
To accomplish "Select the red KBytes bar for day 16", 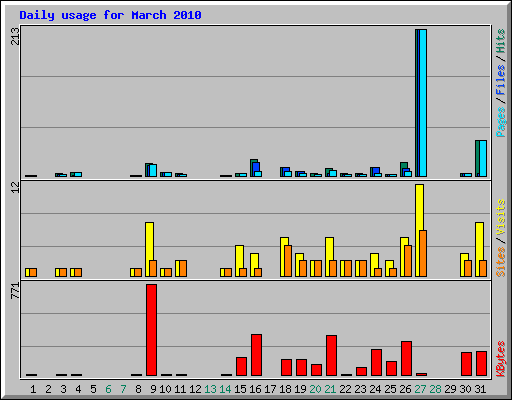I will 256,355.
